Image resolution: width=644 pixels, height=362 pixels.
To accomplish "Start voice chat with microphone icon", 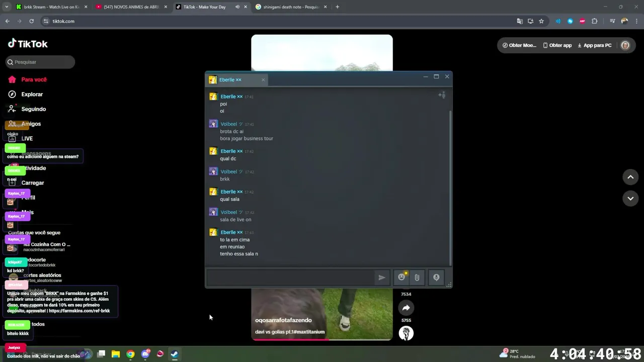I will (436, 277).
